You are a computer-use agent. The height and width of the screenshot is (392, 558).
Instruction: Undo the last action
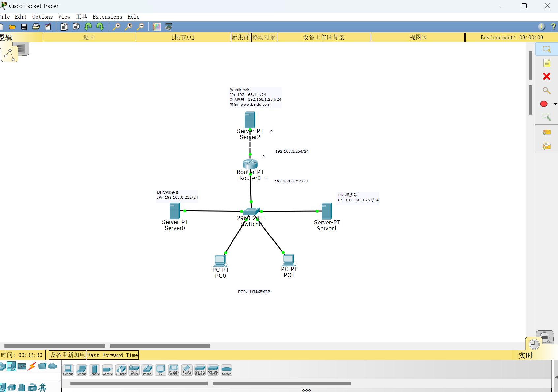[88, 27]
